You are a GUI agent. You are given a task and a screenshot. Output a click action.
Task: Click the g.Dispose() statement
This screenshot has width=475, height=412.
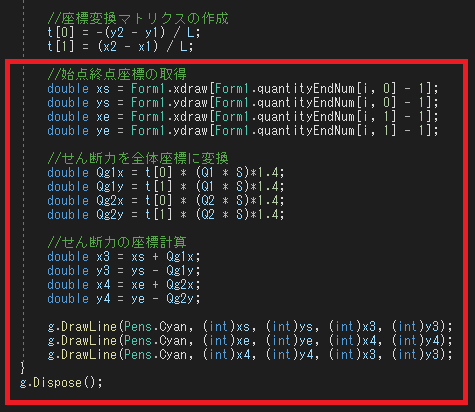(x=61, y=383)
